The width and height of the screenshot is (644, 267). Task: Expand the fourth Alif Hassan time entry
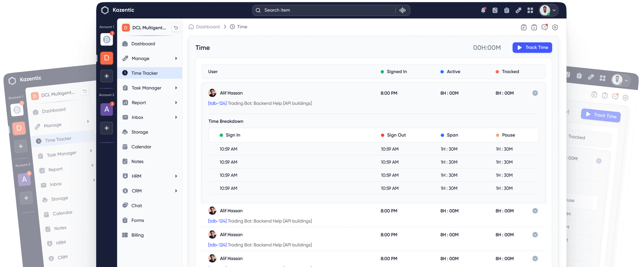pos(535,259)
